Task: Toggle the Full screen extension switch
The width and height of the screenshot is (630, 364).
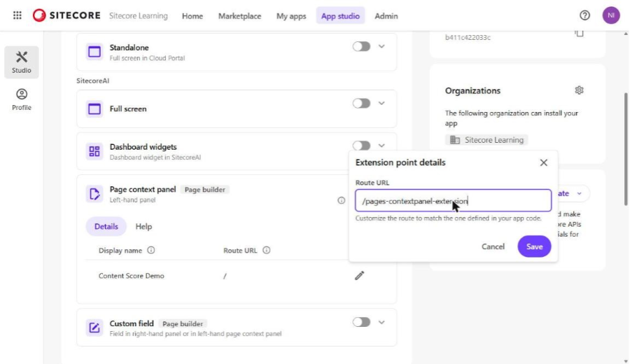Action: (x=361, y=104)
